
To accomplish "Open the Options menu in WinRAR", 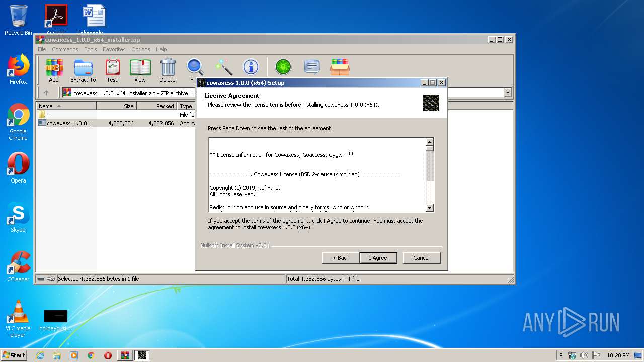I will [141, 49].
